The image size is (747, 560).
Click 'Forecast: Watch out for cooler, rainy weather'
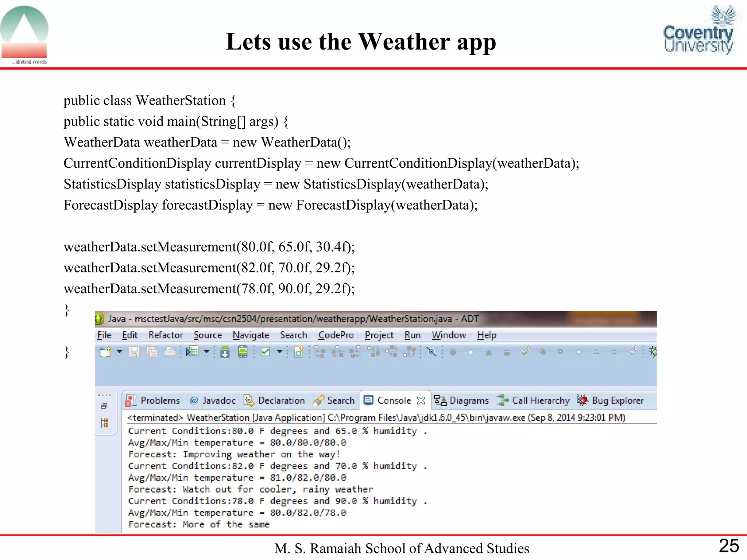[251, 489]
